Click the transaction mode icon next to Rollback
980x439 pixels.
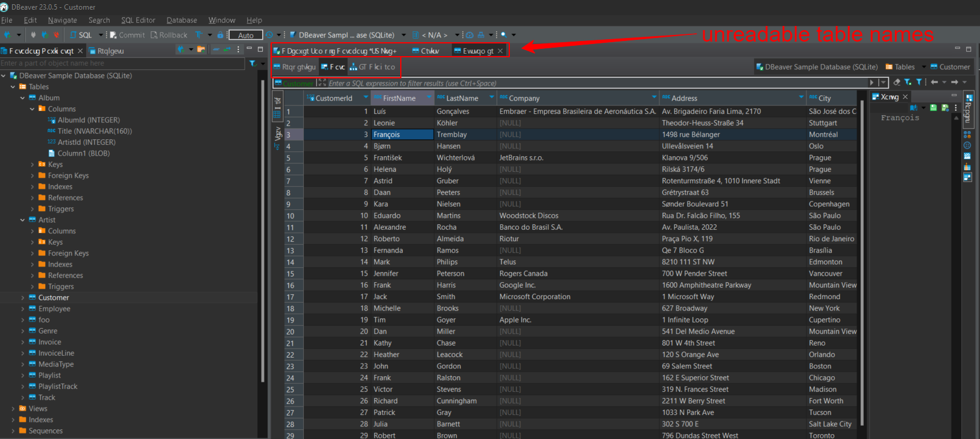198,35
